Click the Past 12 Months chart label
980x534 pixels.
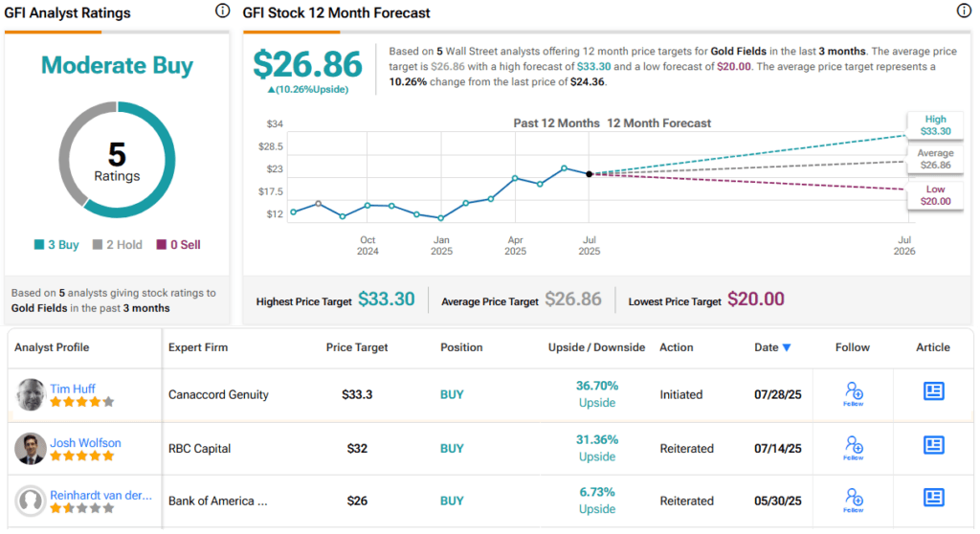556,123
